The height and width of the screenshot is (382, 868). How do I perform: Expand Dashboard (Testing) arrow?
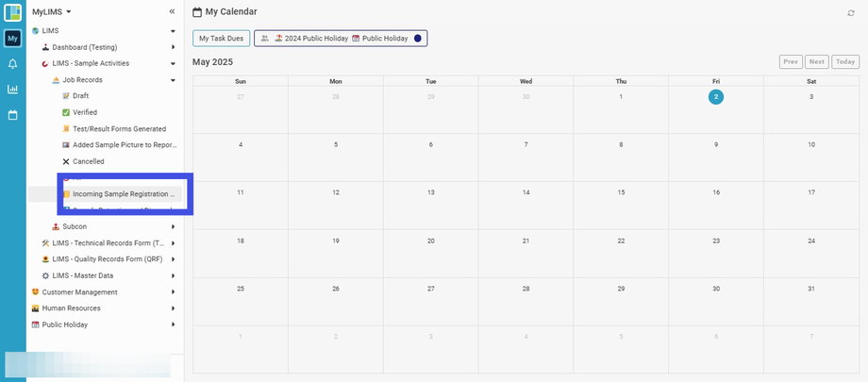[173, 47]
